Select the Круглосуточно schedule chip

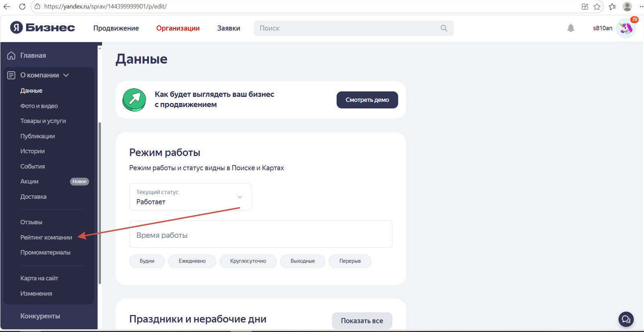[248, 261]
